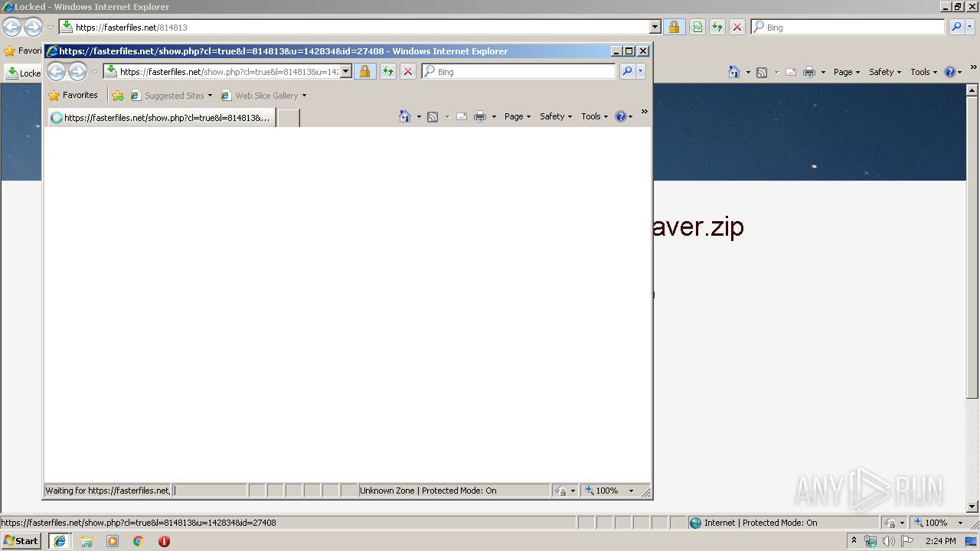Open Web Slice Gallery link
This screenshot has height=551, width=980.
point(263,96)
